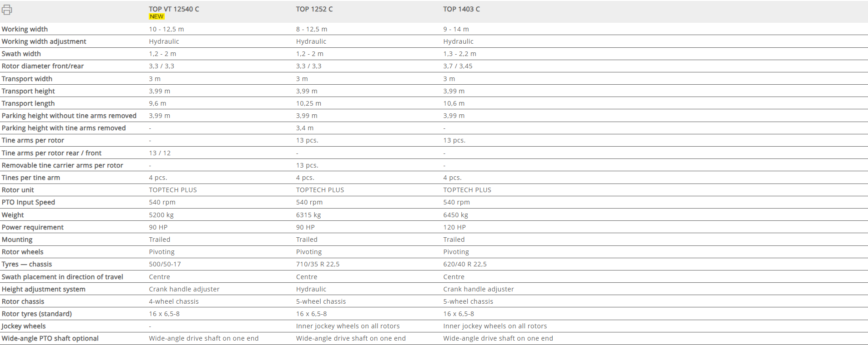The width and height of the screenshot is (868, 347).
Task: Click the 6315 kg weight cell
Action: coord(308,215)
